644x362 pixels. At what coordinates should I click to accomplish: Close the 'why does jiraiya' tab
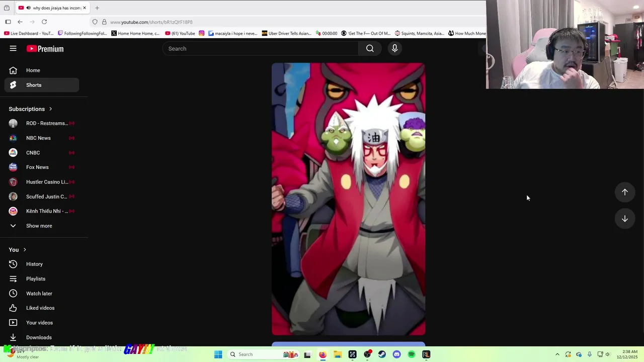[85, 8]
